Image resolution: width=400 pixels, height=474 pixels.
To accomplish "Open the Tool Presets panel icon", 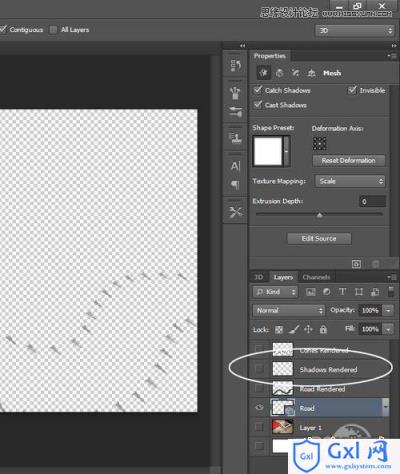I will [235, 211].
